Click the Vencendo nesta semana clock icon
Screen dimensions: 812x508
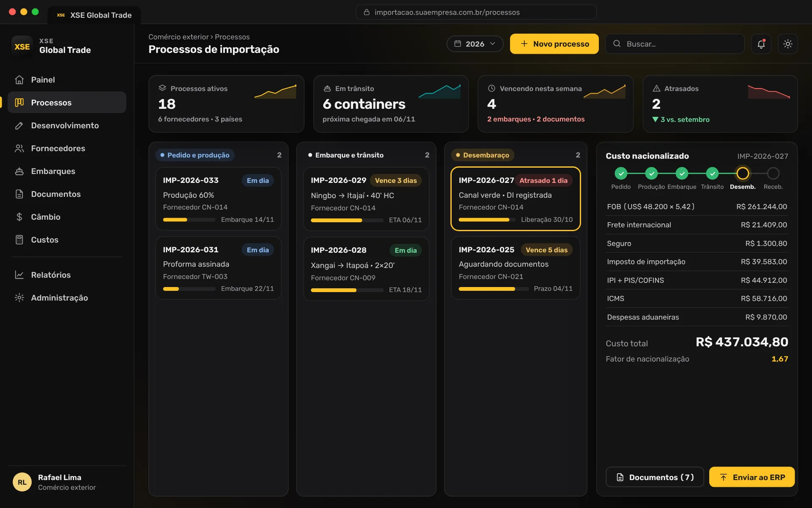tap(491, 88)
